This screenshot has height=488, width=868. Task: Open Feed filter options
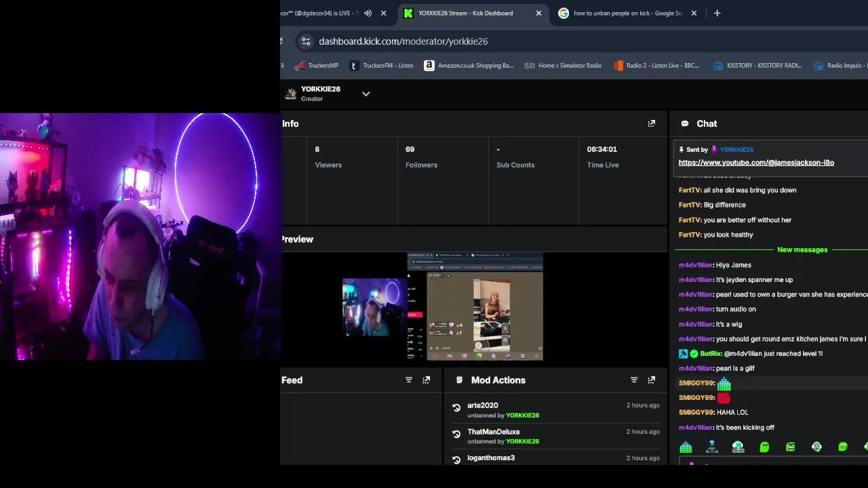(409, 380)
